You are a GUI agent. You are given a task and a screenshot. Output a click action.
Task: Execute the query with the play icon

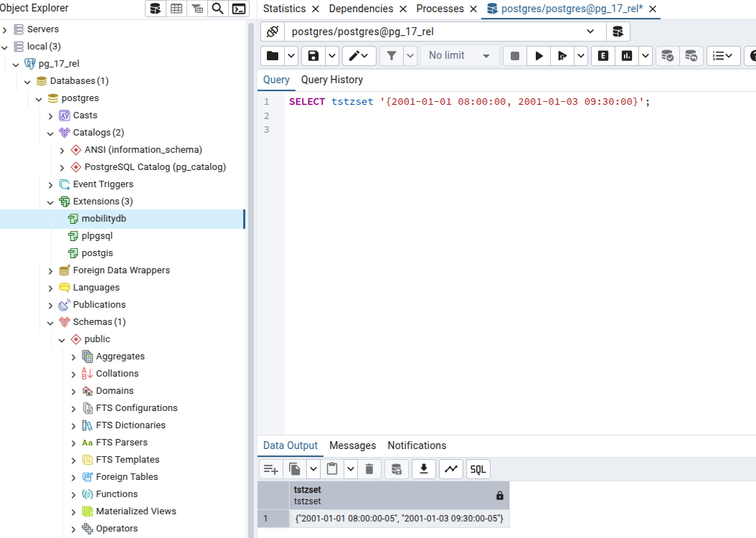(x=539, y=55)
